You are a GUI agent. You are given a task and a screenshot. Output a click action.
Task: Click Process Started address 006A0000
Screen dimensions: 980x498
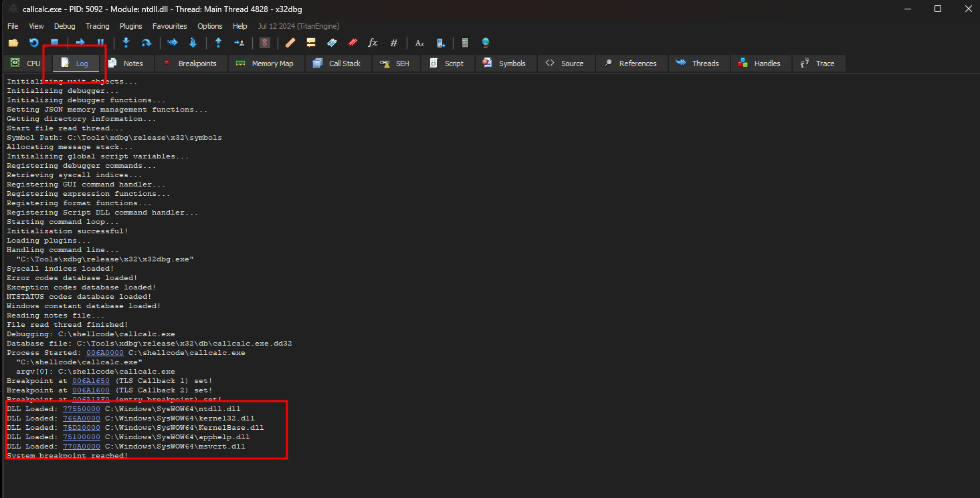pos(105,353)
